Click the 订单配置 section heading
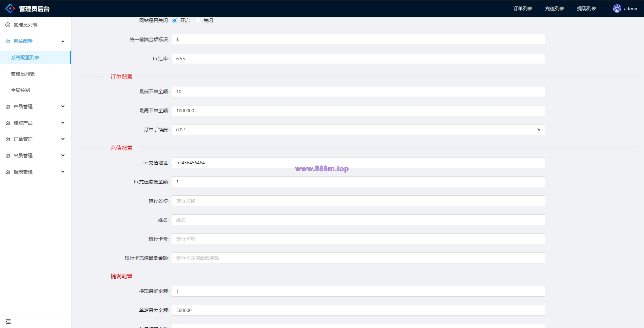 (x=121, y=77)
